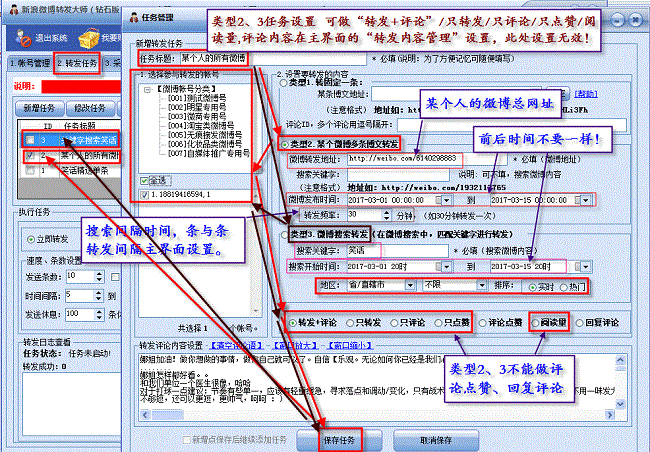Click the 【窗口缩小】 link
This screenshot has height=452, width=650.
(349, 345)
